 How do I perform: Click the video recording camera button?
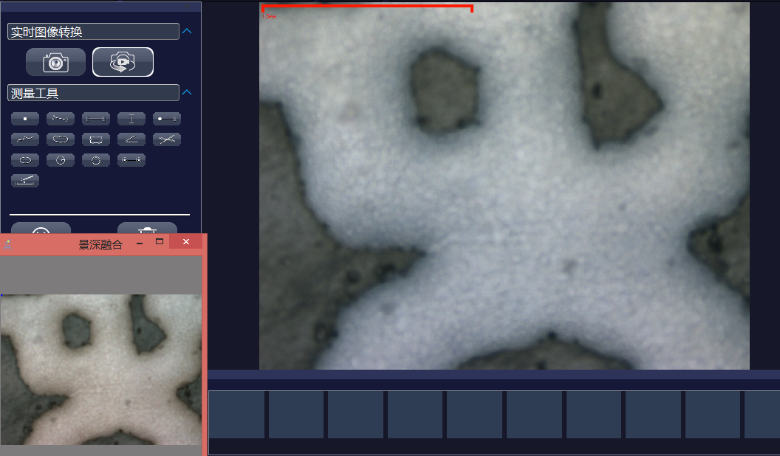(123, 62)
